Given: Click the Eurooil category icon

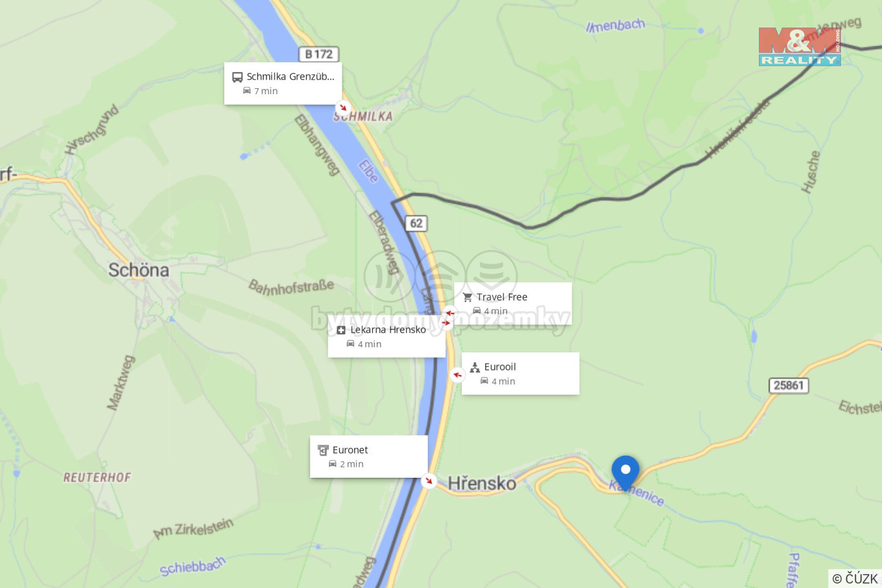Looking at the screenshot, I should click(475, 367).
